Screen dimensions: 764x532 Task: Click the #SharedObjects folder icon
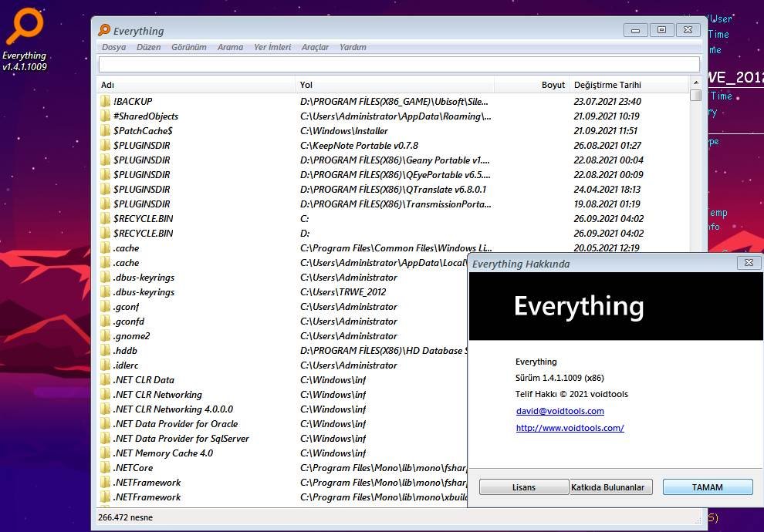coord(105,116)
